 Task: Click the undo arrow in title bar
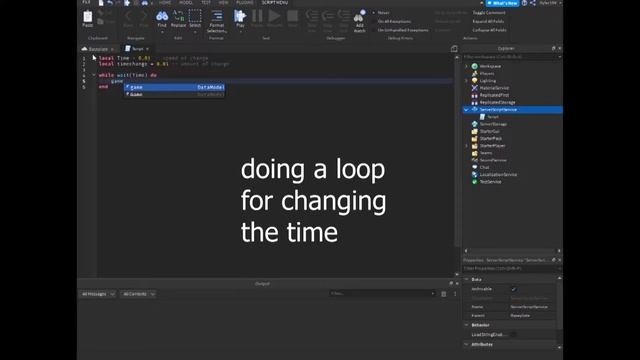click(110, 3)
